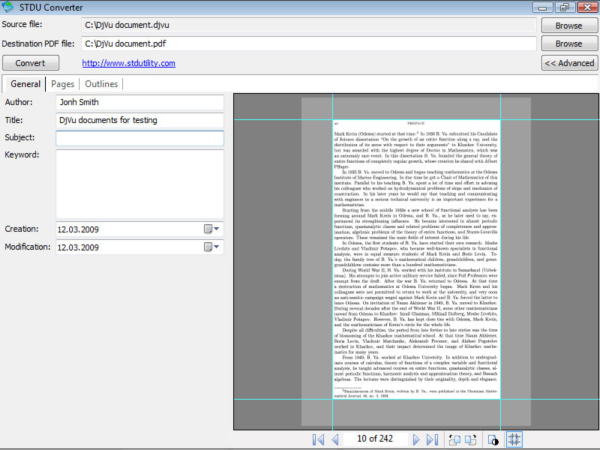Click the Author field containing Jonh Smith
This screenshot has height=450, width=600.
(140, 102)
